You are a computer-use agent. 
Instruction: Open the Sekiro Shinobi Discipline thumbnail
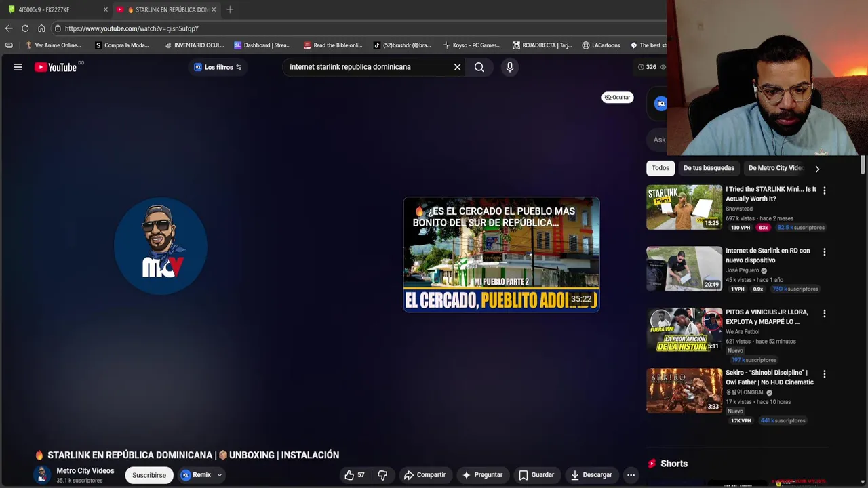[x=684, y=391]
